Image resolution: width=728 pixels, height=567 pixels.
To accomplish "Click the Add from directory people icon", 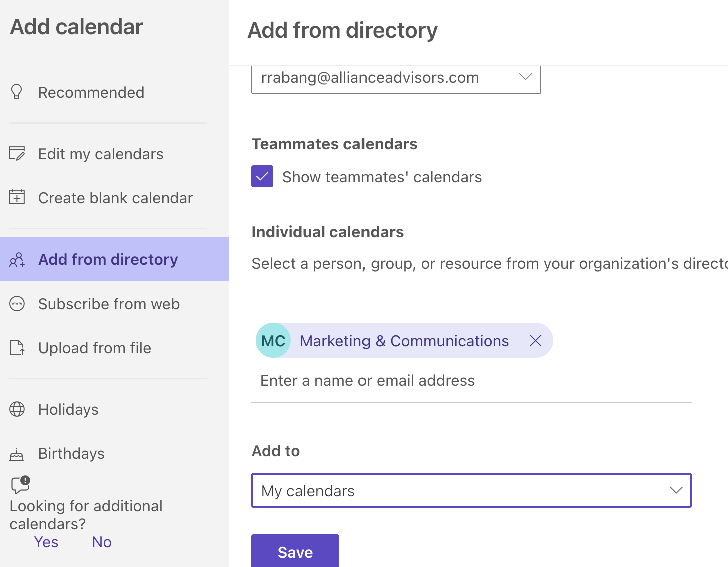I will pyautogui.click(x=17, y=259).
